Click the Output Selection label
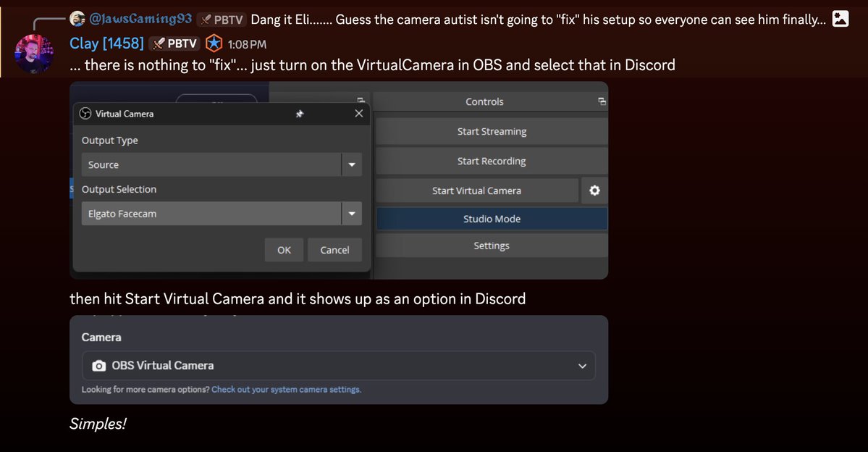 point(119,189)
